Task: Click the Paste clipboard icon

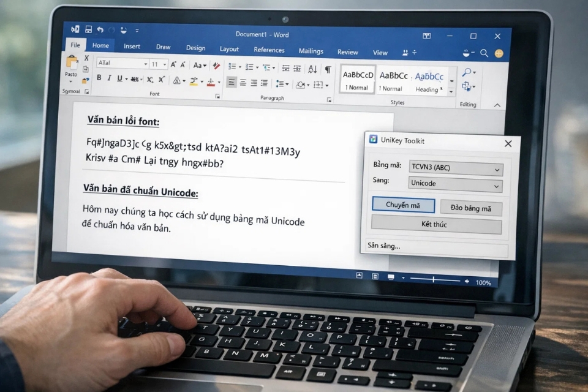Action: 72,63
